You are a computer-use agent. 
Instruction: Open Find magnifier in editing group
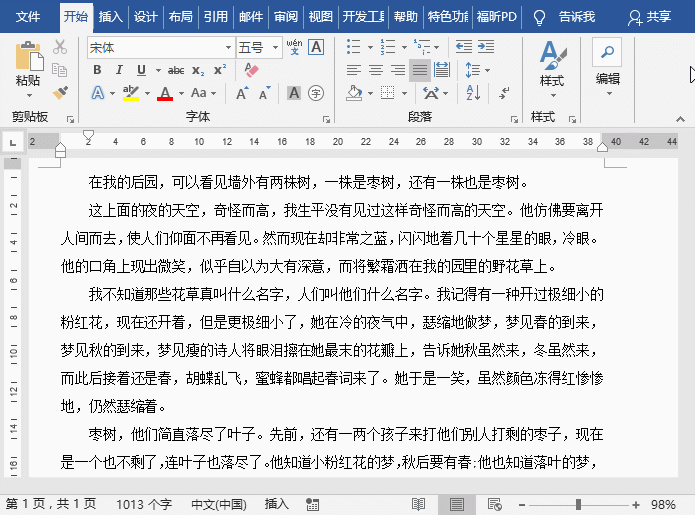click(607, 52)
